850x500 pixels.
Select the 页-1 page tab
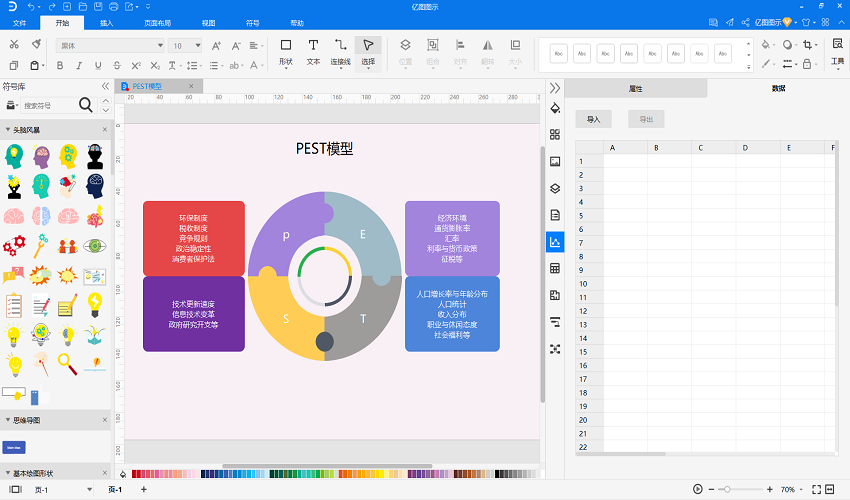[115, 489]
